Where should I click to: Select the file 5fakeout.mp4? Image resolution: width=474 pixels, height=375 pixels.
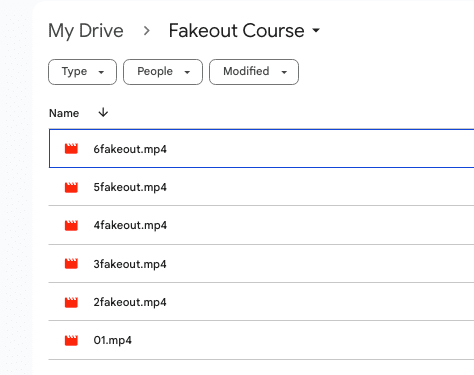[x=261, y=187]
